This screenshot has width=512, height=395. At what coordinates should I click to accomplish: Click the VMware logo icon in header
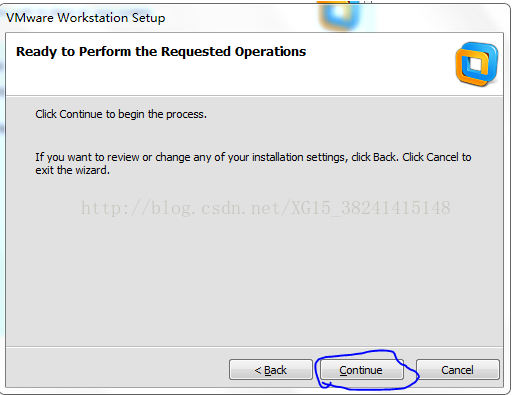coord(477,64)
